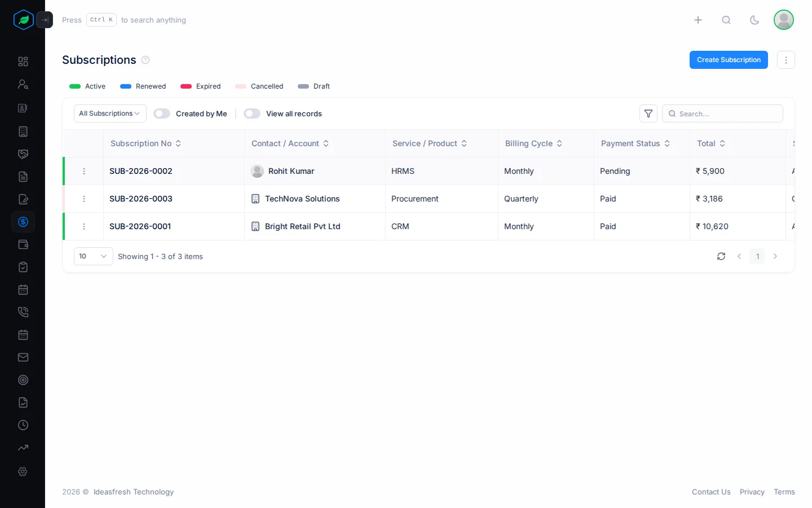Screen dimensions: 812x508
Task: Open the settings gear in sidebar
Action: point(23,471)
